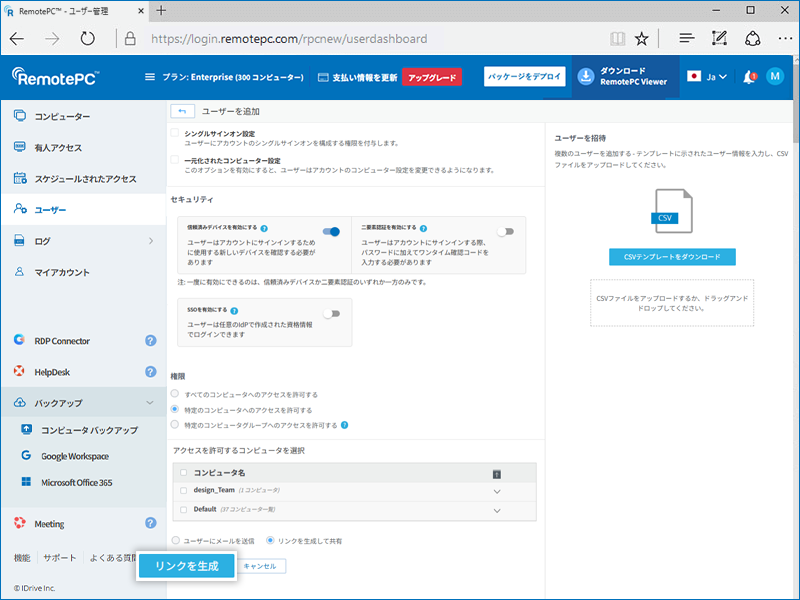Click info icon for SSOを有効にする
The width and height of the screenshot is (800, 600).
234,311
